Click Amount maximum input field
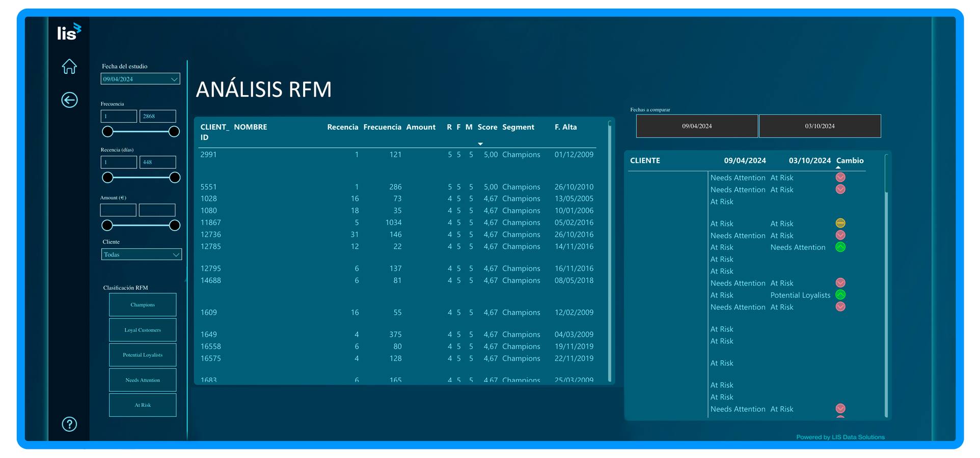The image size is (980, 458). pos(157,210)
